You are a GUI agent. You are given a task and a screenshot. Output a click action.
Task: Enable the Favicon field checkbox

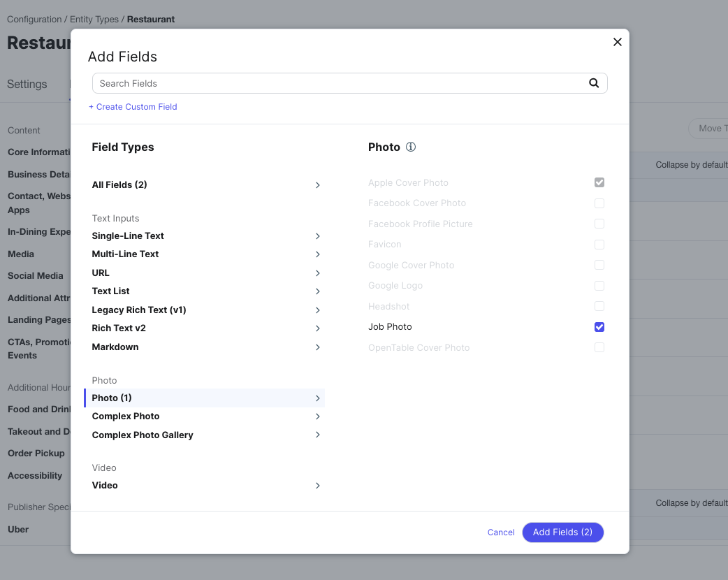tap(599, 245)
